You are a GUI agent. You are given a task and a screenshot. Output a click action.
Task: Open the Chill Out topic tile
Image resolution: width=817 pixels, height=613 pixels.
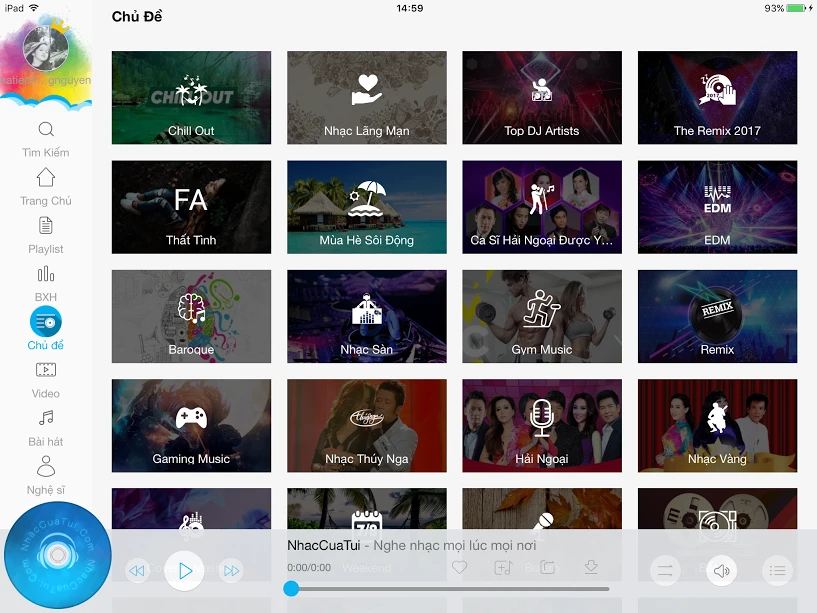tap(191, 98)
